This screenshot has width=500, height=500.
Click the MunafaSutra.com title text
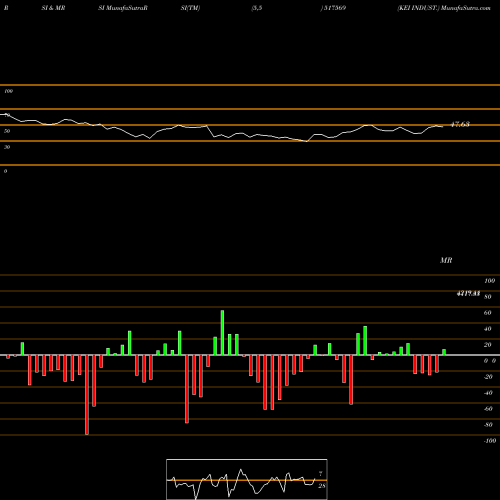[x=466, y=8]
